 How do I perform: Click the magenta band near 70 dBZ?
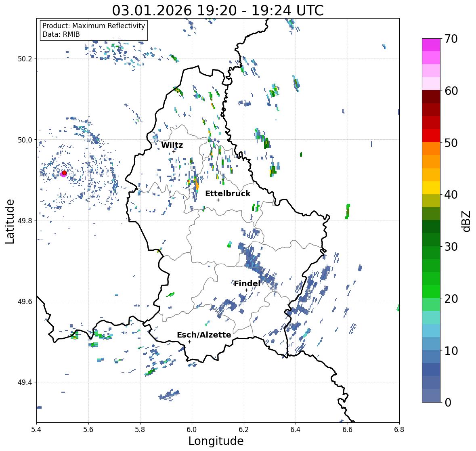click(x=431, y=45)
